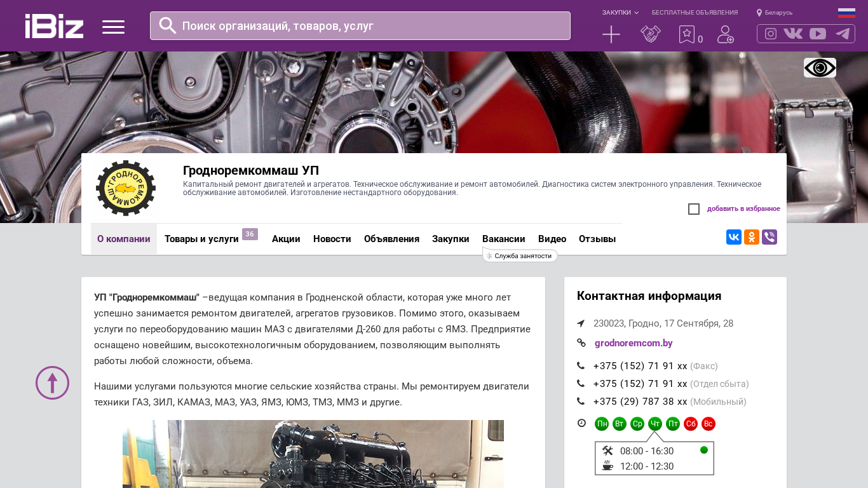Viewport: 868px width, 488px height.
Task: Click the phone icon beside Отдел сбыта number
Action: (581, 384)
